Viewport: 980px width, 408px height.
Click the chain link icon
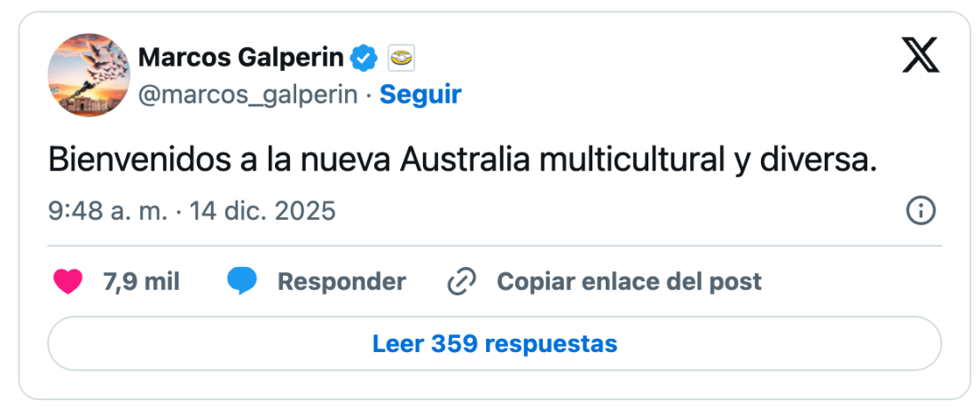(462, 282)
